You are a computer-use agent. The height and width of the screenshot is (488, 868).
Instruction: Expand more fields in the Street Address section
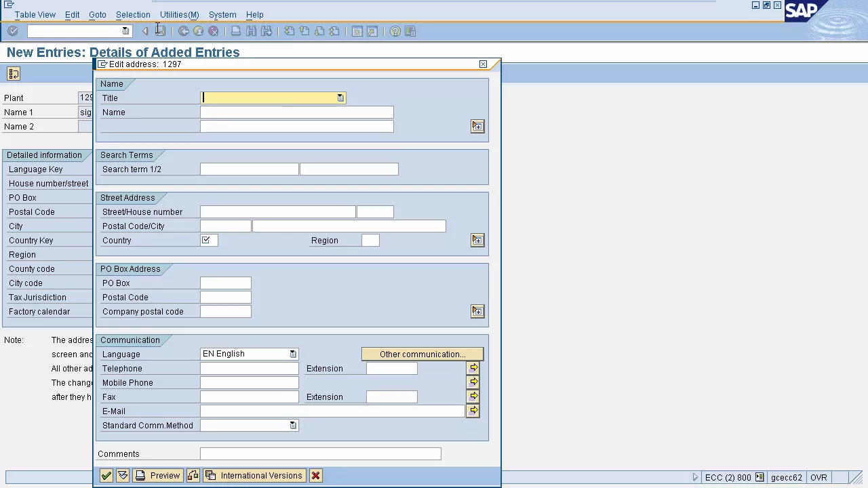(x=477, y=240)
